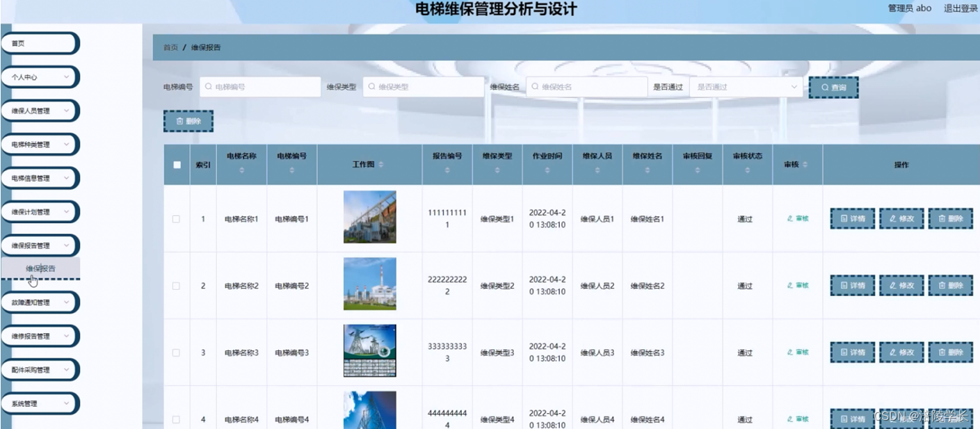Image resolution: width=980 pixels, height=429 pixels.
Task: Select the 维保报告 submenu item
Action: point(40,268)
